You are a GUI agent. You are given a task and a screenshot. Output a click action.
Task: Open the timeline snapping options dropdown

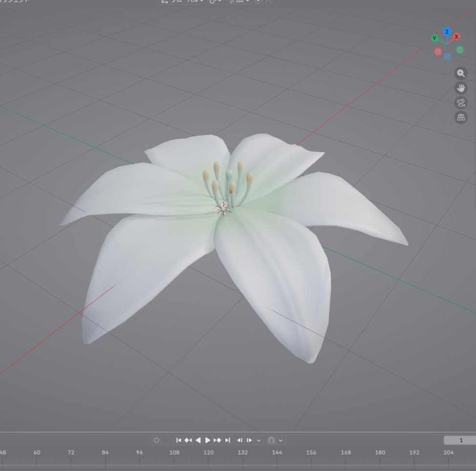click(x=281, y=440)
